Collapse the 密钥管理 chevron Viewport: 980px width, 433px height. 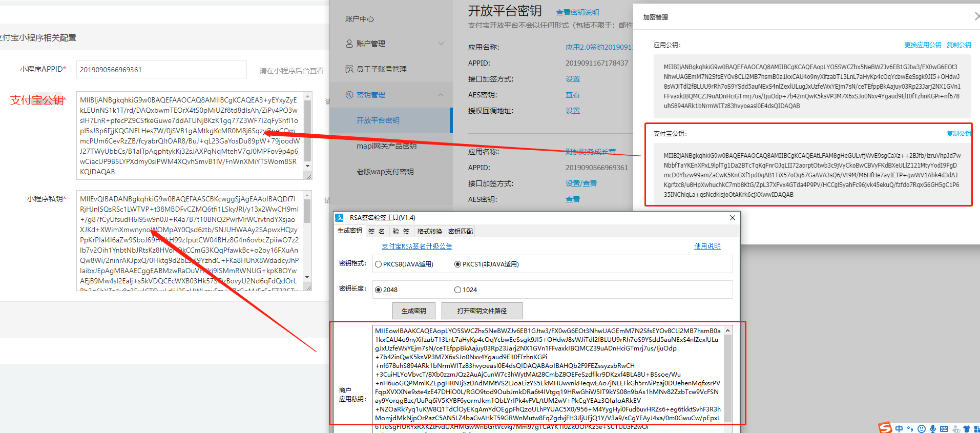(x=441, y=95)
